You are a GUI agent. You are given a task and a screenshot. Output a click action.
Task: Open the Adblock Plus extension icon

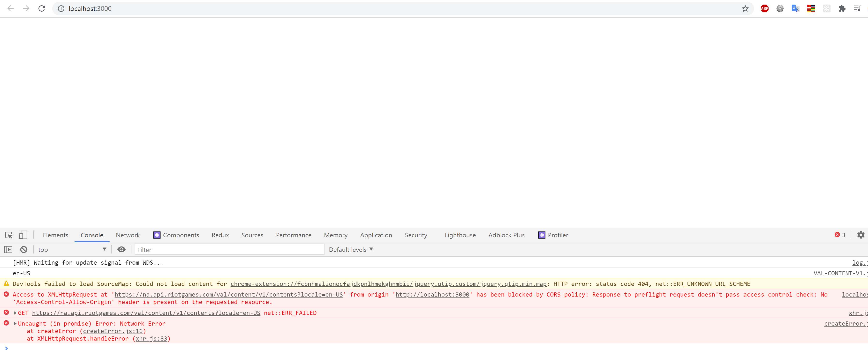[x=765, y=8]
